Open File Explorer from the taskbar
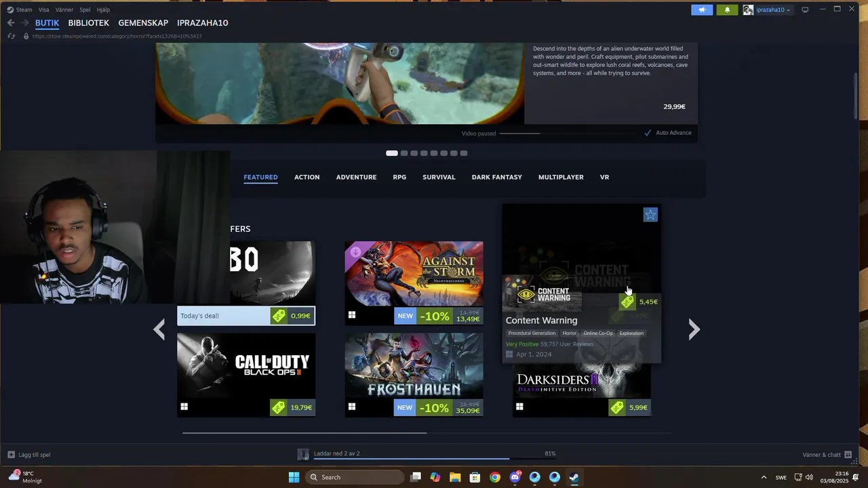Viewport: 868px width, 488px height. [455, 477]
